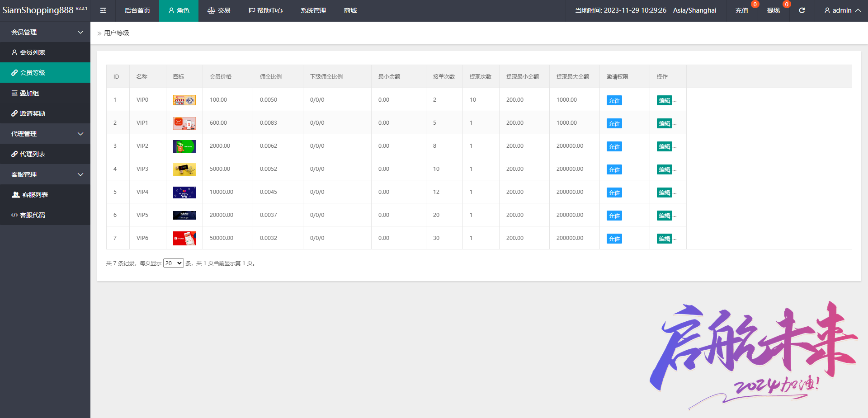Open VIP5 level icon thumbnail
Viewport: 868px width, 418px height.
tap(184, 215)
